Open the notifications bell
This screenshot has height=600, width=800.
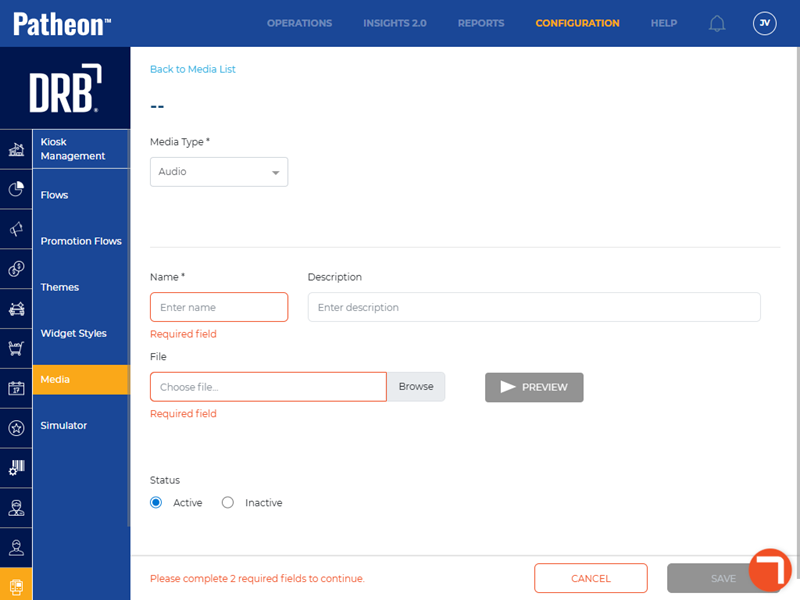[x=717, y=23]
